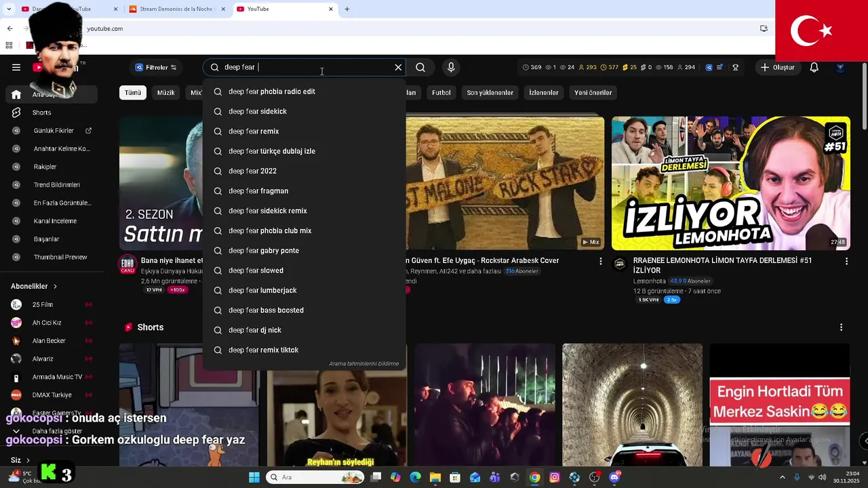Viewport: 868px width, 488px height.
Task: Open the notifications bell
Action: [x=814, y=67]
